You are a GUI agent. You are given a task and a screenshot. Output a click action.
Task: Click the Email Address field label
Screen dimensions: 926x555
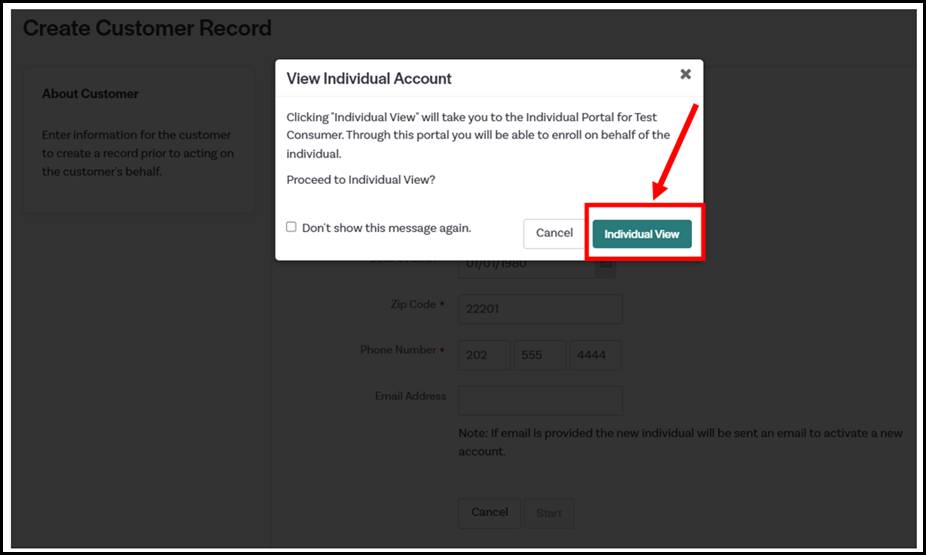[x=410, y=396]
